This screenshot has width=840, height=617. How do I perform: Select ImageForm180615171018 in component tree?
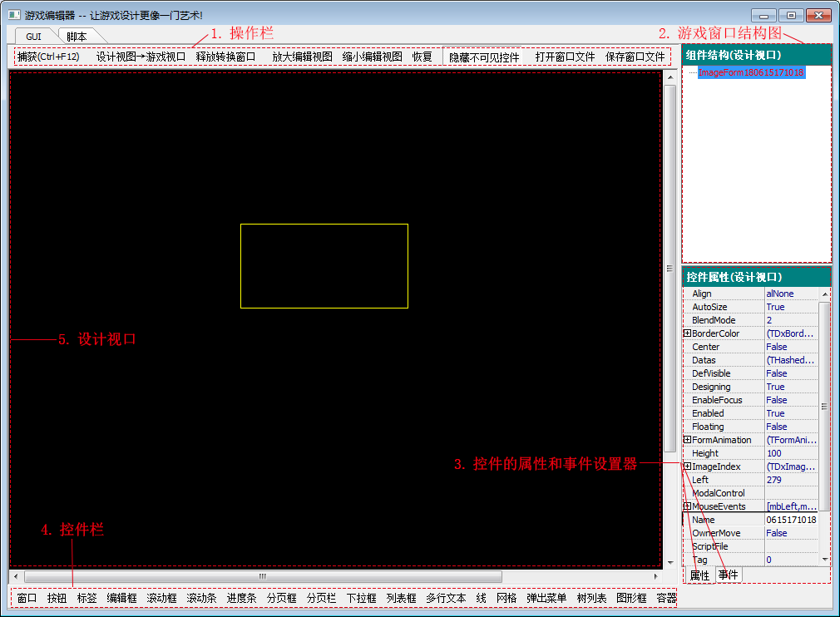point(751,72)
